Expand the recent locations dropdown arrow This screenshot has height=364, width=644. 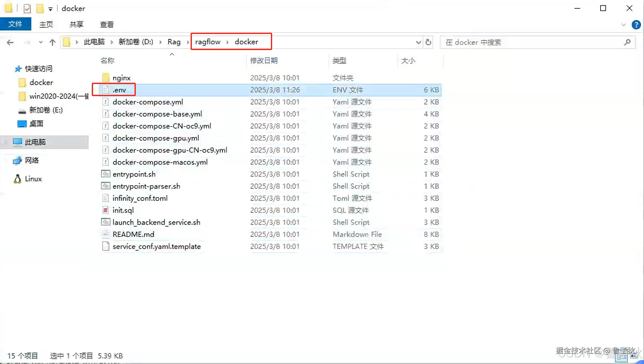[41, 42]
